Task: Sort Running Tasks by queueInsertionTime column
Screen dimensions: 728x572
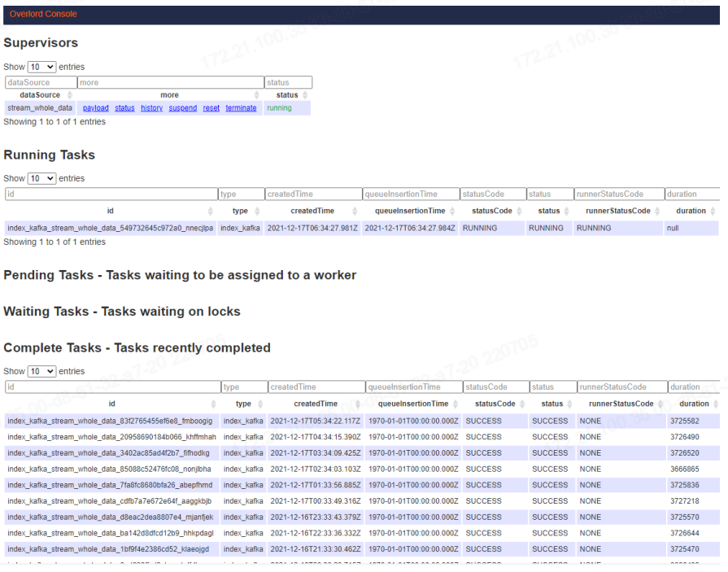Action: click(x=410, y=211)
